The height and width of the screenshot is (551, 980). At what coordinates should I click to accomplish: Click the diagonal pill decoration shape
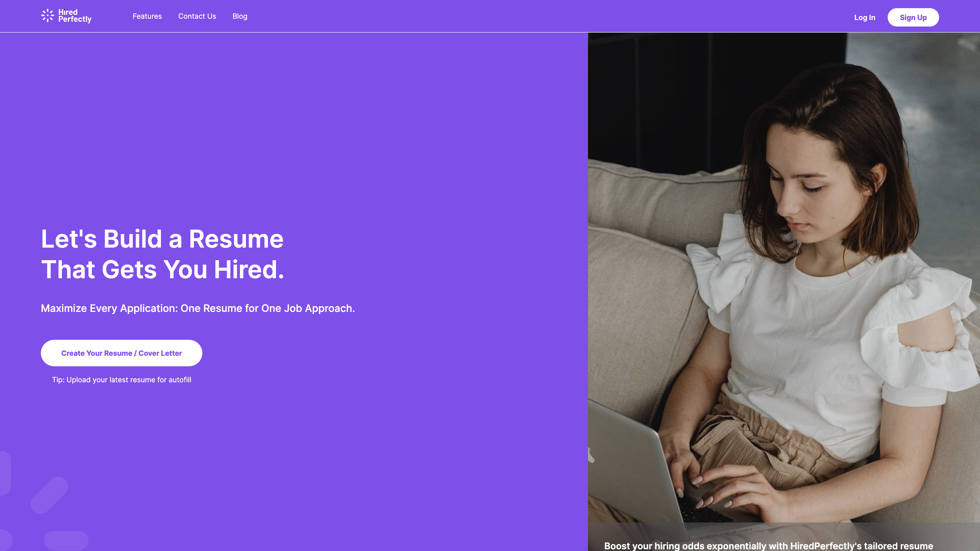49,495
